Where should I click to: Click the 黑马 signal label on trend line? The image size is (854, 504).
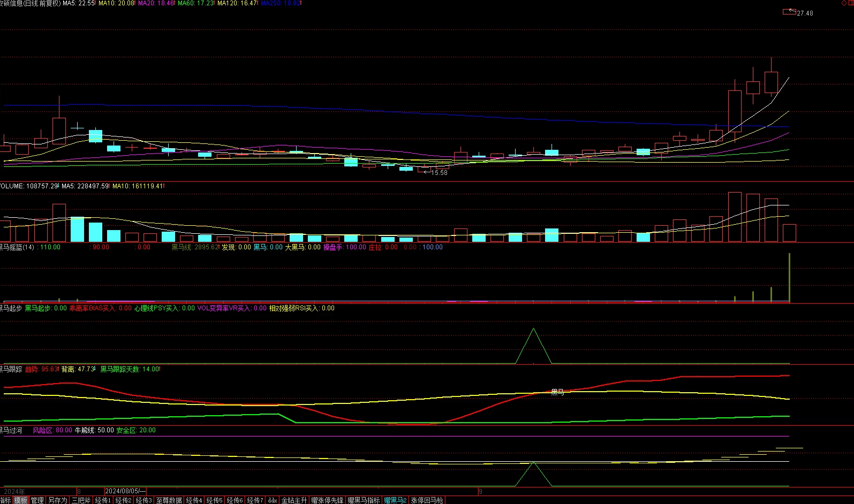(557, 392)
